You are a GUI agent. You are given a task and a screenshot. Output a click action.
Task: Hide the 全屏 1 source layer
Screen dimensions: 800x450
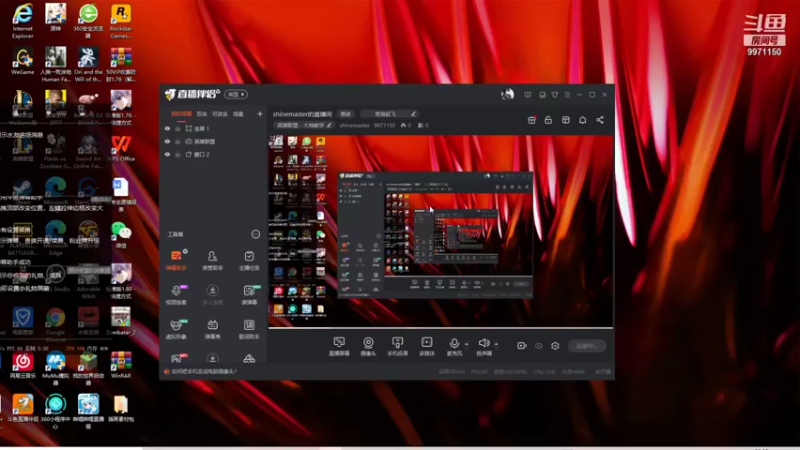(x=167, y=129)
